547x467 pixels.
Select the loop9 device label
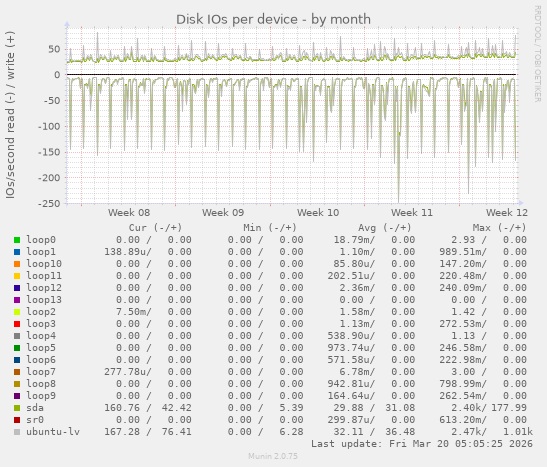tap(41, 396)
